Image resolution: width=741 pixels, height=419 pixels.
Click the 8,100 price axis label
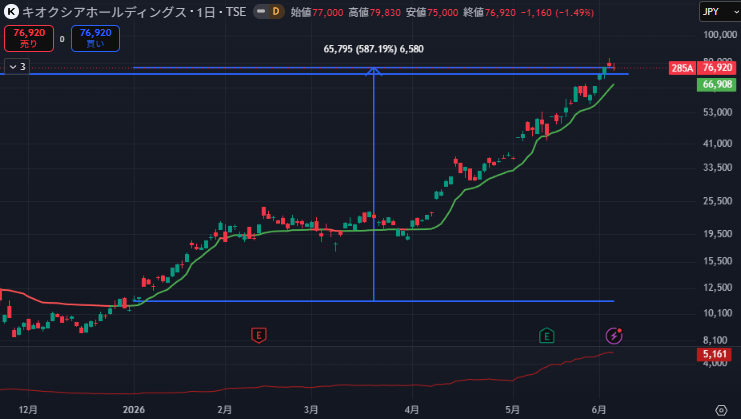pyautogui.click(x=715, y=340)
